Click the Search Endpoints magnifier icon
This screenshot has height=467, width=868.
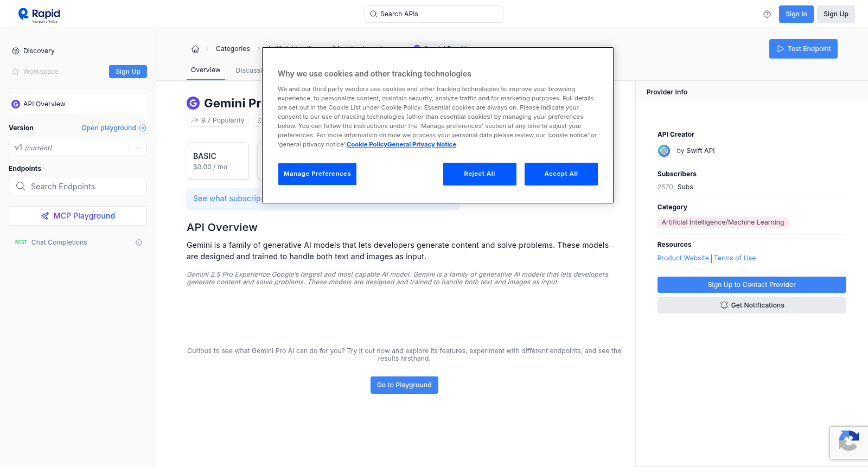[21, 186]
